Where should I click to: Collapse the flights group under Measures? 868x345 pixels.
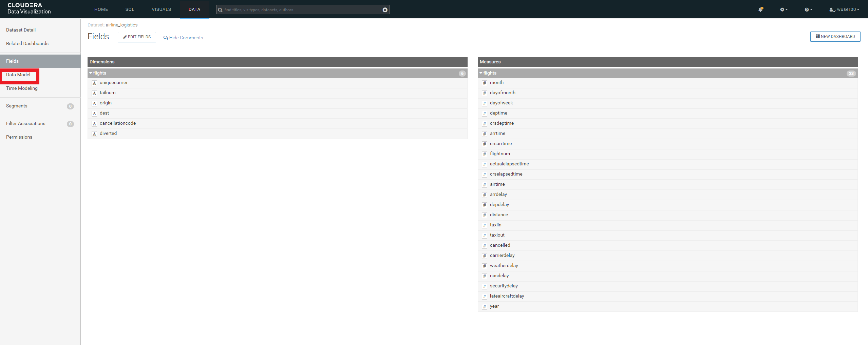481,73
